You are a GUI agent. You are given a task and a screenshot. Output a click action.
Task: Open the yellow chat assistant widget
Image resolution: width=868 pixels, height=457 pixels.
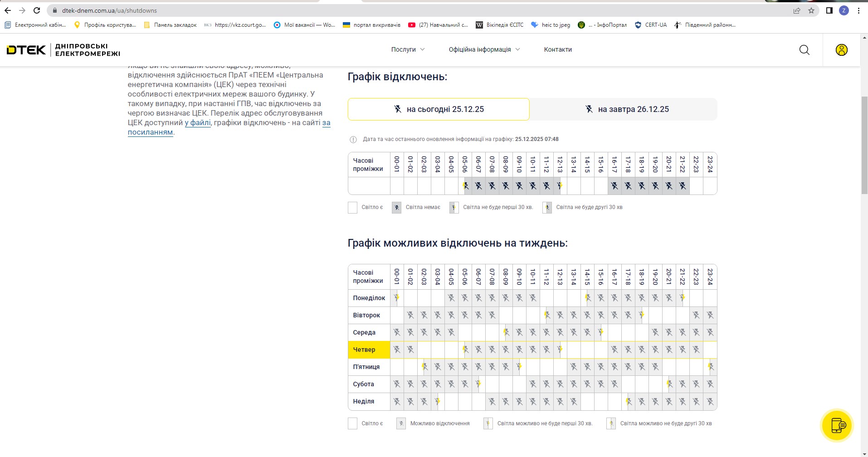837,425
